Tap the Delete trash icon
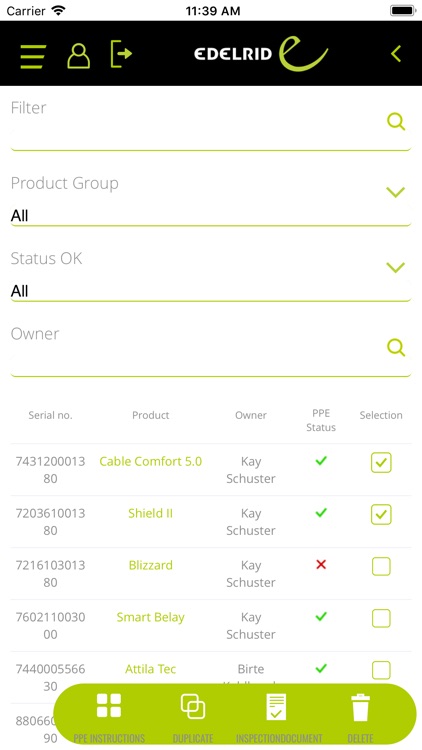This screenshot has width=422, height=750. pyautogui.click(x=360, y=717)
